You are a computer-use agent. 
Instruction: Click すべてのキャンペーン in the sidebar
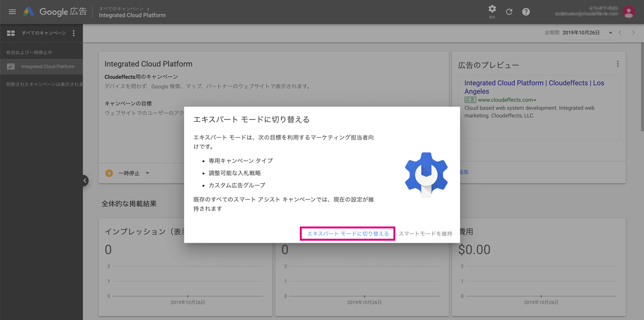coord(43,33)
